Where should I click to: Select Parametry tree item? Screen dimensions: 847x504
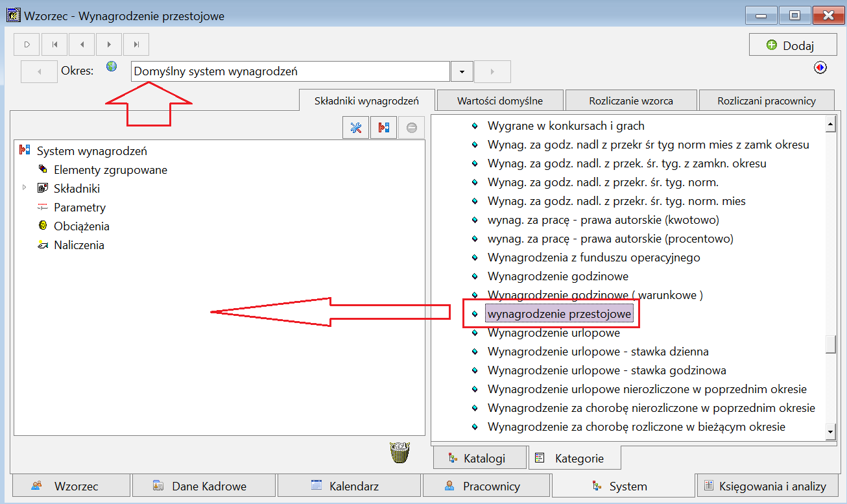(x=80, y=208)
